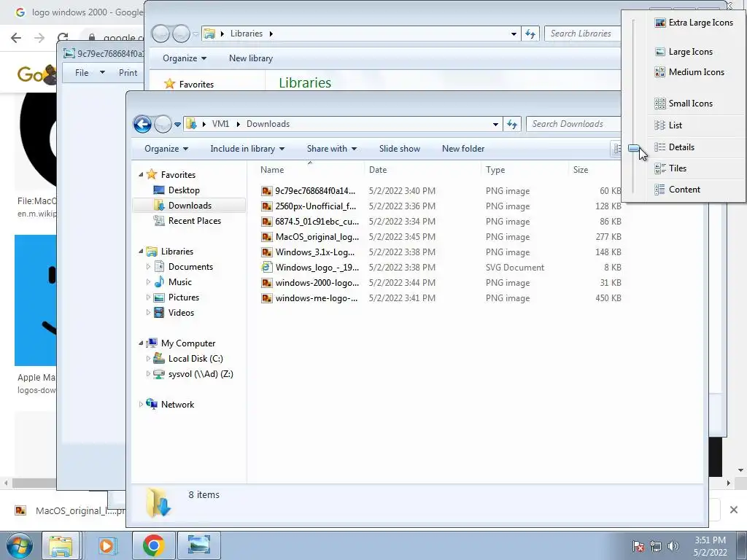Collapse the Libraries tree group
The image size is (747, 560).
141,251
